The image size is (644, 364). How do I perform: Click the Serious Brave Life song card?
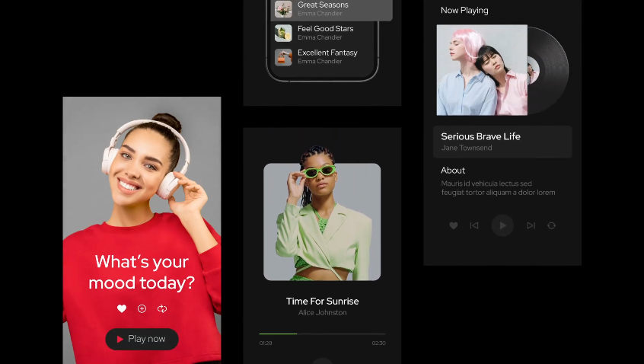coord(502,142)
